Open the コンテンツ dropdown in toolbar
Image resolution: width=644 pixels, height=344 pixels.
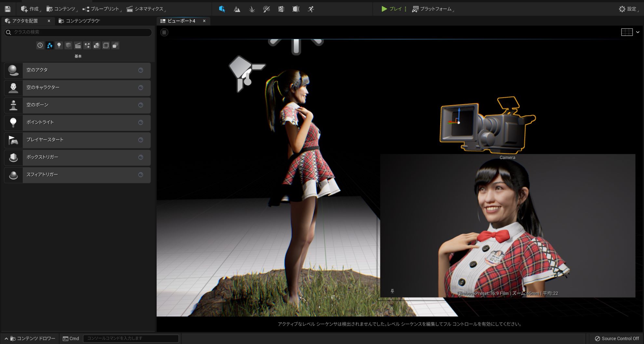61,9
